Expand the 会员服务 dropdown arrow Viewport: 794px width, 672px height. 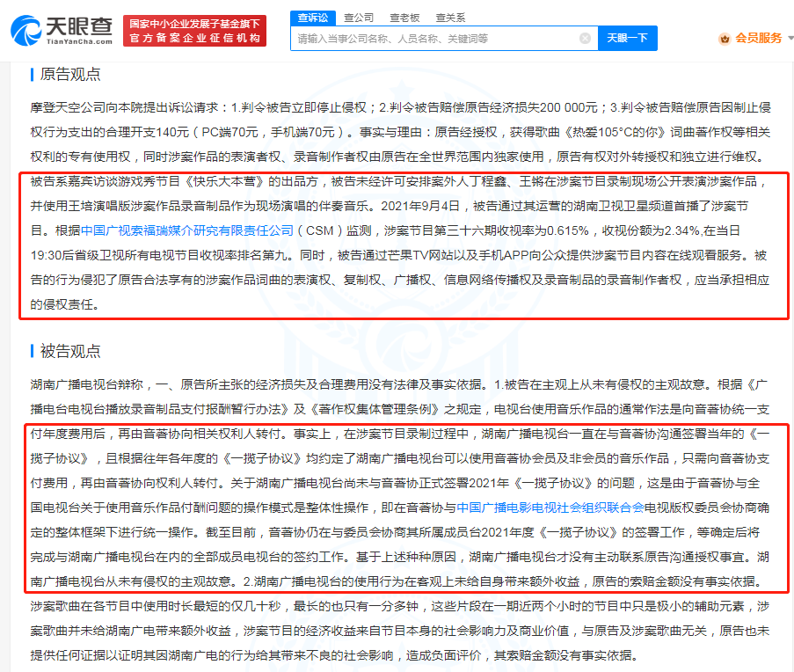coord(790,39)
